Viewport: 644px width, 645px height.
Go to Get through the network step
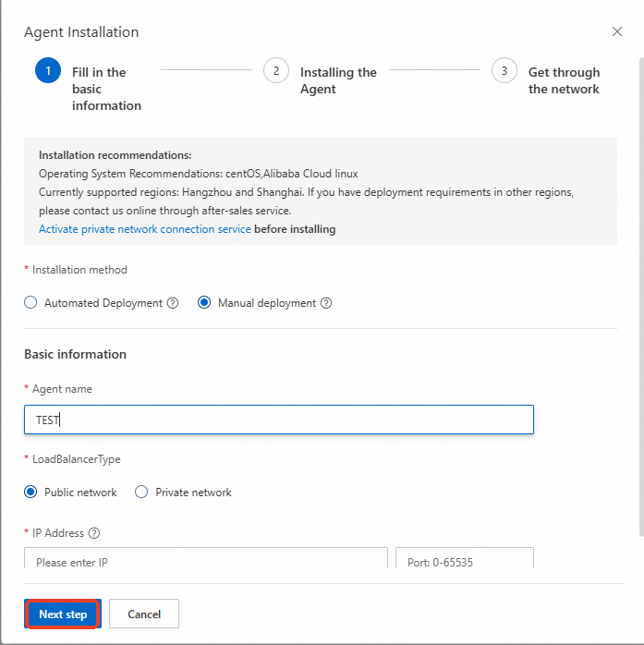point(564,80)
